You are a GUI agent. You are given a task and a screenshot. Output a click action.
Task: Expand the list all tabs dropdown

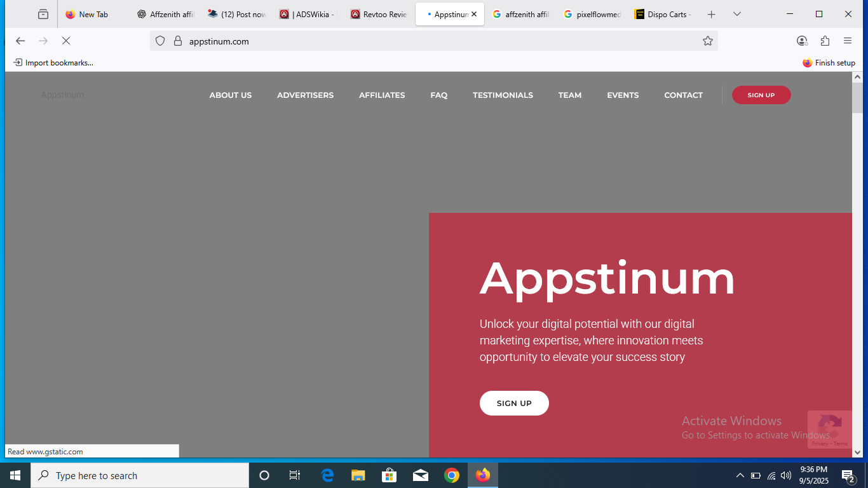point(737,14)
